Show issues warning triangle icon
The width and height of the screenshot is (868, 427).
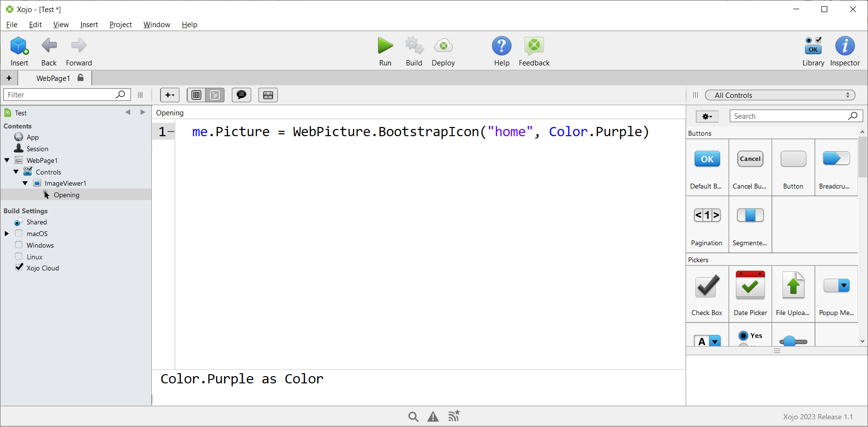tap(433, 416)
